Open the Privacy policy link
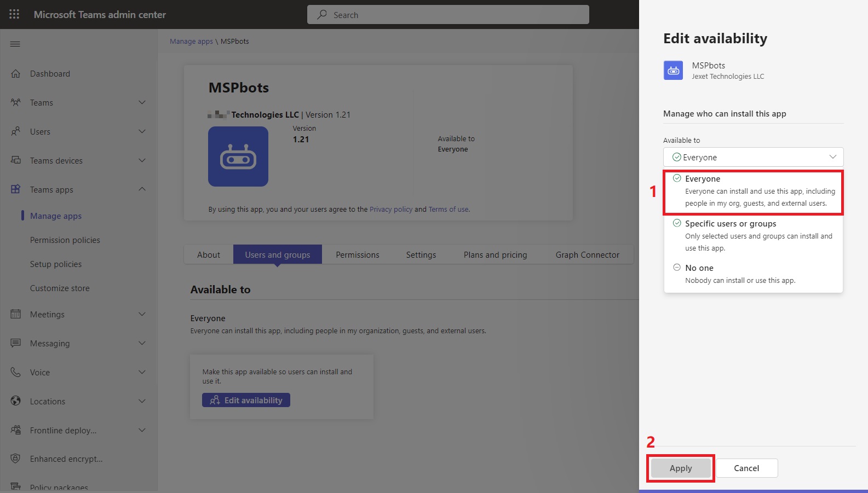Screen dimensions: 868x493 pyautogui.click(x=391, y=209)
